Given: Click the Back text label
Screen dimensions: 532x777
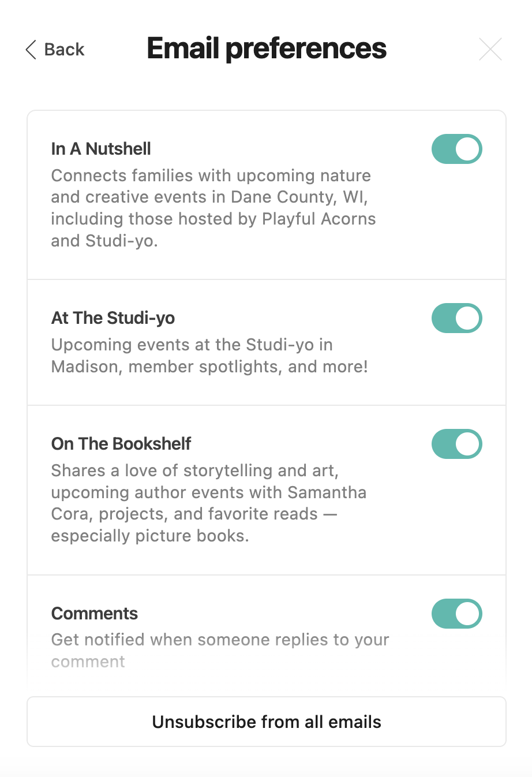Looking at the screenshot, I should pyautogui.click(x=64, y=50).
